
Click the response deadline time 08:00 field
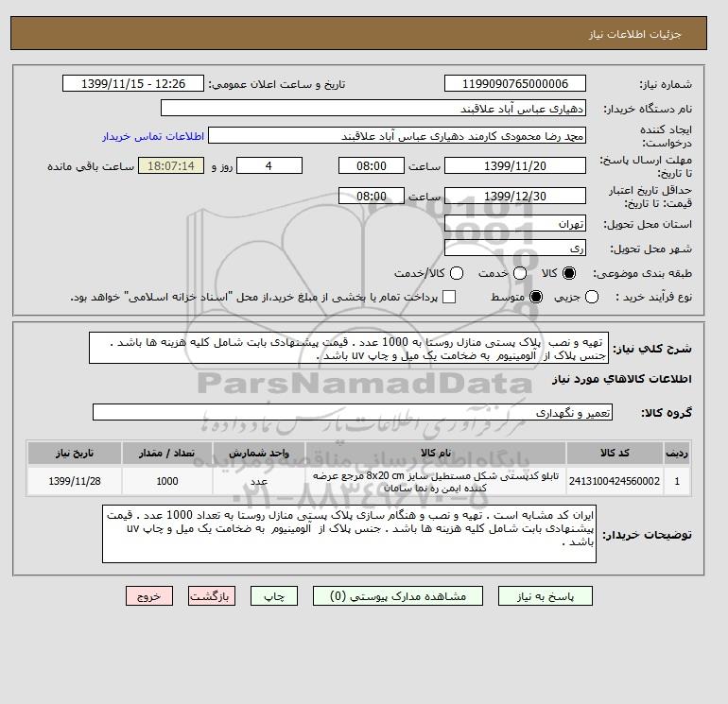point(372,165)
